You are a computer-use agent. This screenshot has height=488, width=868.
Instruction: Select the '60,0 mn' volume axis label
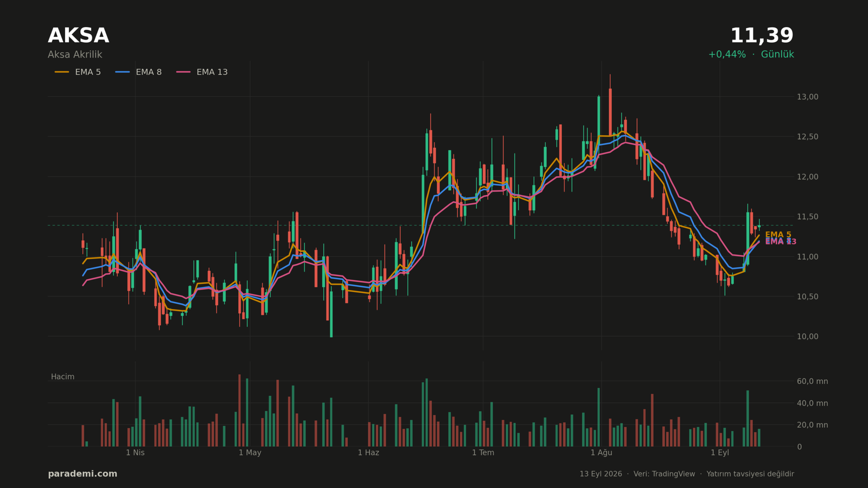(x=812, y=382)
